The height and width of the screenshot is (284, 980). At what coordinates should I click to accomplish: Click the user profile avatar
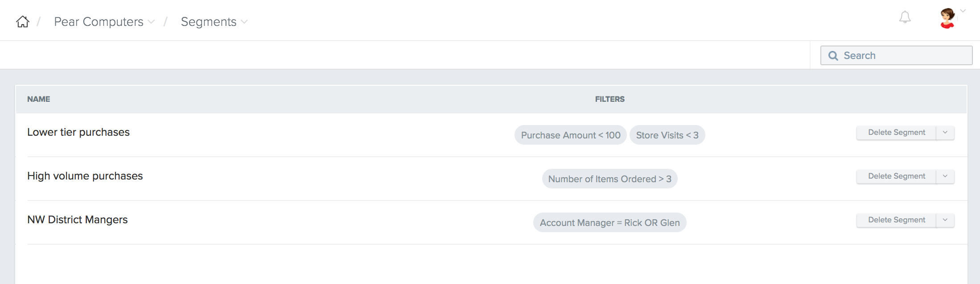coord(947,18)
